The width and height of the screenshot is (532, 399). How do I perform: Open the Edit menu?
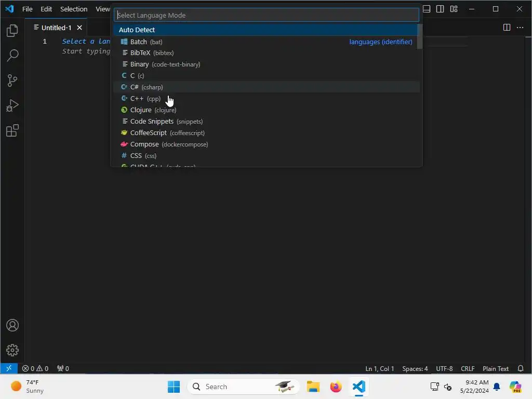click(x=46, y=9)
